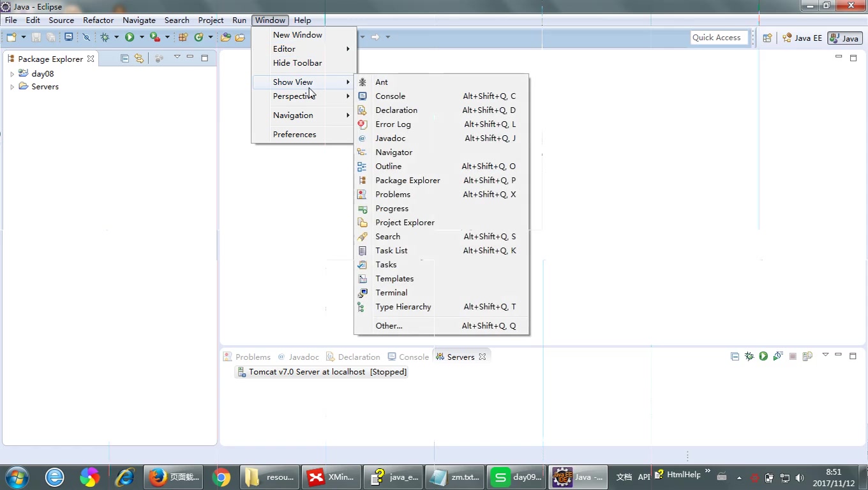This screenshot has width=868, height=490.
Task: Select Outline in Show View submenu
Action: point(441,167)
